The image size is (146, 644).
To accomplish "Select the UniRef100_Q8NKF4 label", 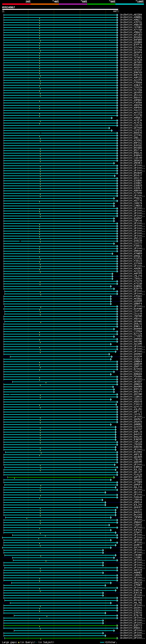I will [131, 304].
